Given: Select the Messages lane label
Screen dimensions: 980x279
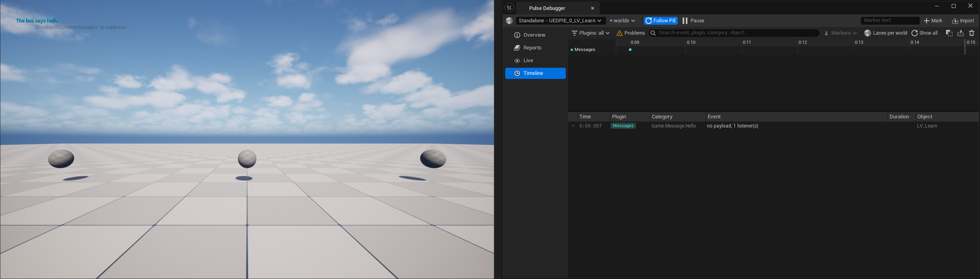Looking at the screenshot, I should tap(584, 50).
